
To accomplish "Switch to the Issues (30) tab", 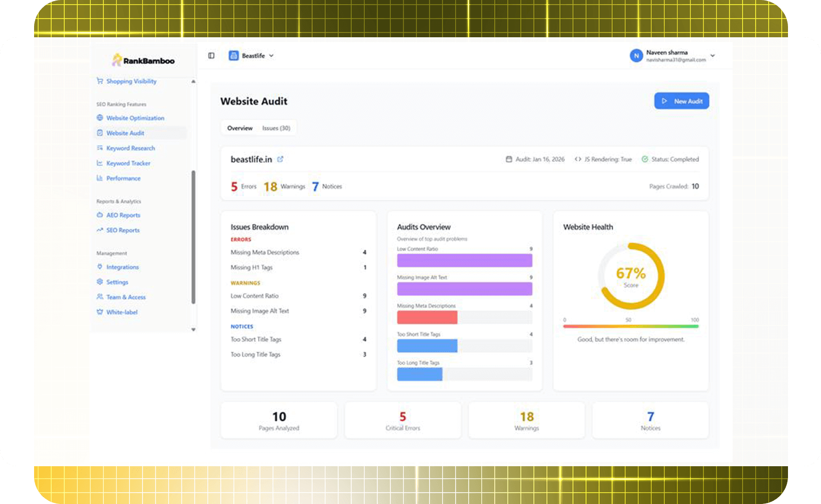I will pyautogui.click(x=276, y=128).
